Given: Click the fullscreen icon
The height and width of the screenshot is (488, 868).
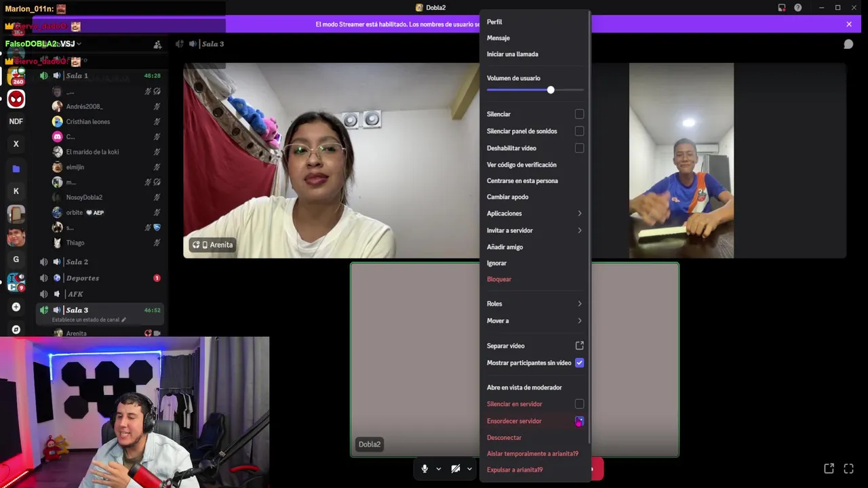Looking at the screenshot, I should [848, 468].
